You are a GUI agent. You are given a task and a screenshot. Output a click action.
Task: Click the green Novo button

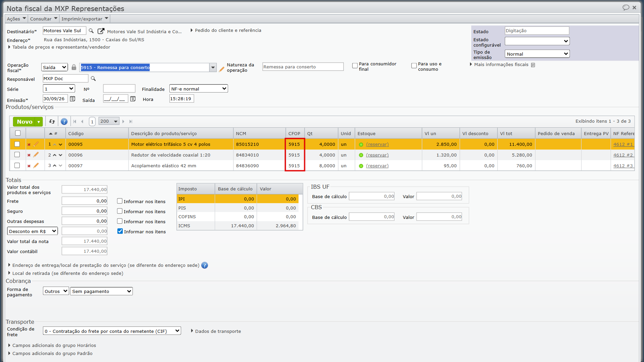24,122
